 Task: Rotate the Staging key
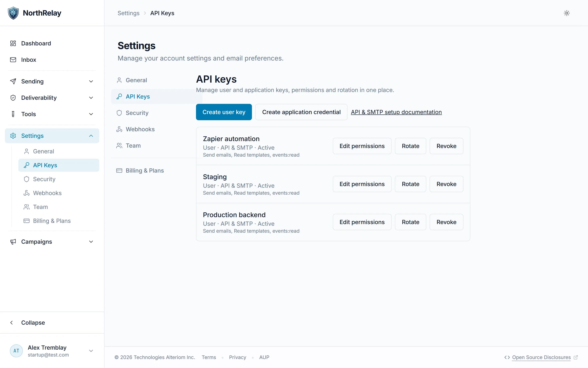[x=410, y=184]
